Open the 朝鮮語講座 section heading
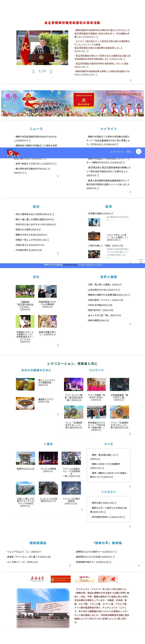The image size is (145, 644). [38, 543]
